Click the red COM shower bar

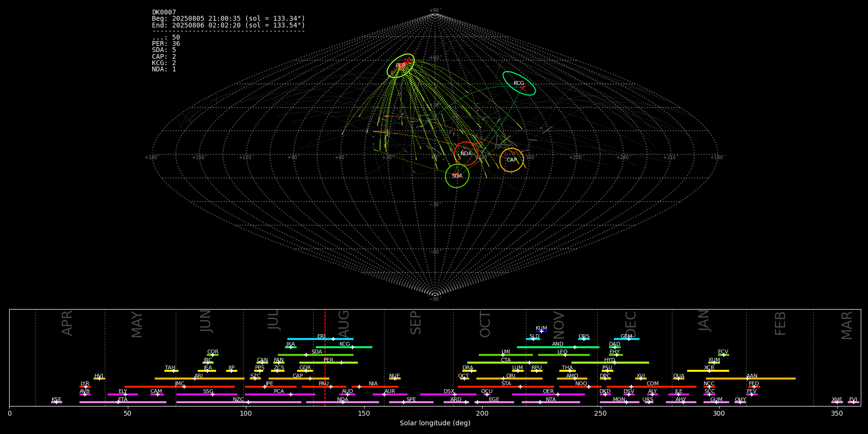click(651, 386)
